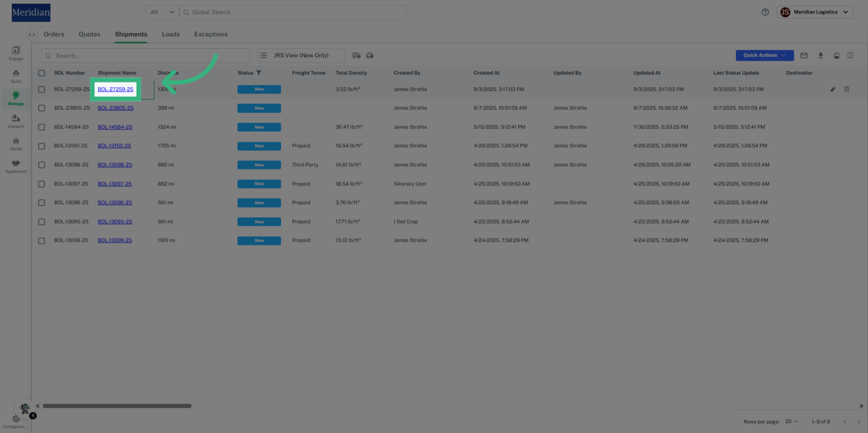Screen dimensions: 868x433
Task: Check the box for BOL-23805-25 row
Action: (42, 108)
